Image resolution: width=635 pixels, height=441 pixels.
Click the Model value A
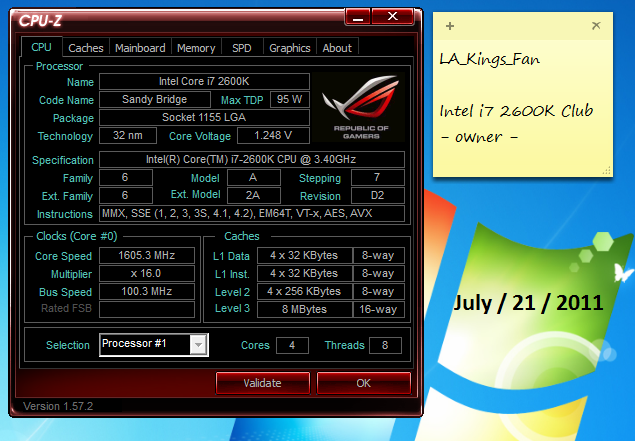254,177
